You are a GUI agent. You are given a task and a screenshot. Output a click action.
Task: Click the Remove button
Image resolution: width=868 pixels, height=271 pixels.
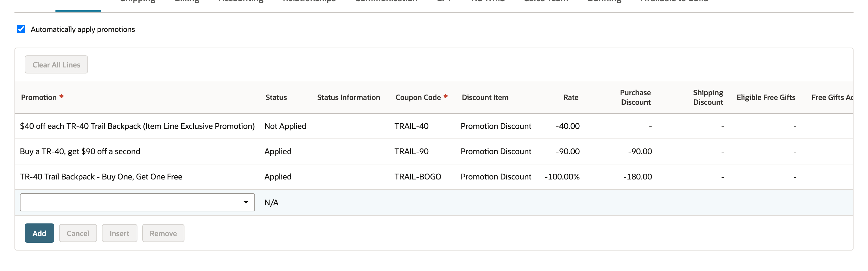tap(163, 233)
